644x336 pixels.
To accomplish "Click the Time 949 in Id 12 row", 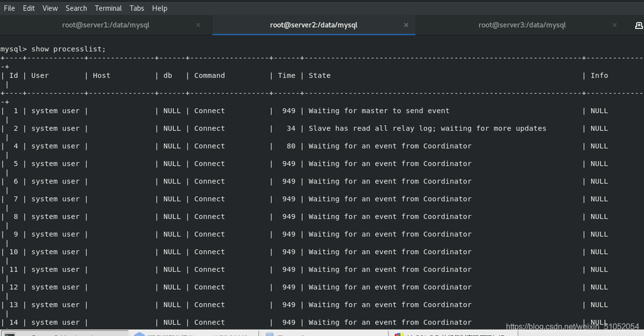I will click(x=289, y=288).
